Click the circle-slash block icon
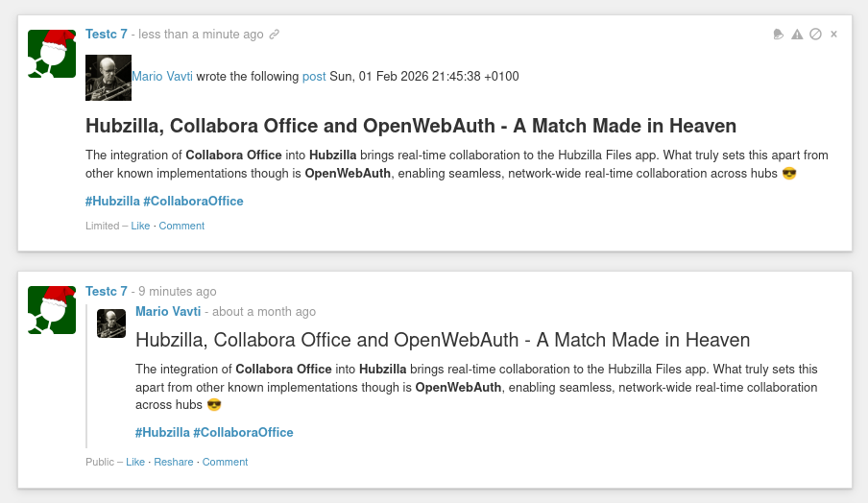The image size is (868, 503). (x=815, y=35)
